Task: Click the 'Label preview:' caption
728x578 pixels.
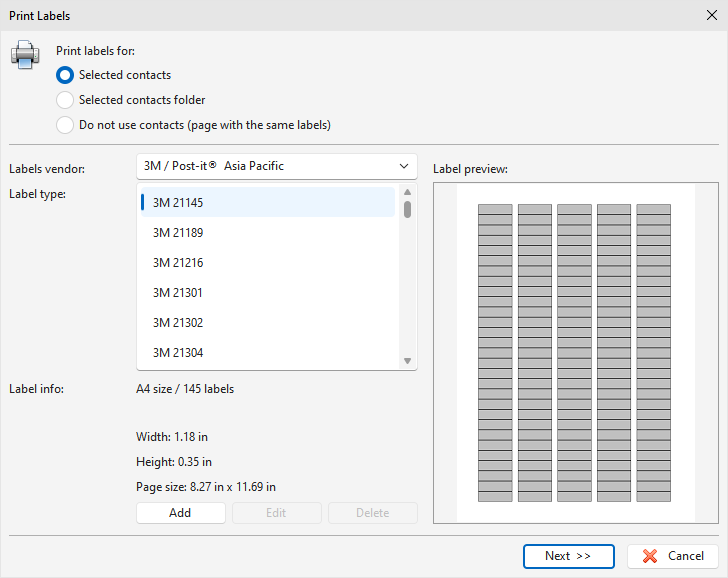Action: pyautogui.click(x=470, y=169)
